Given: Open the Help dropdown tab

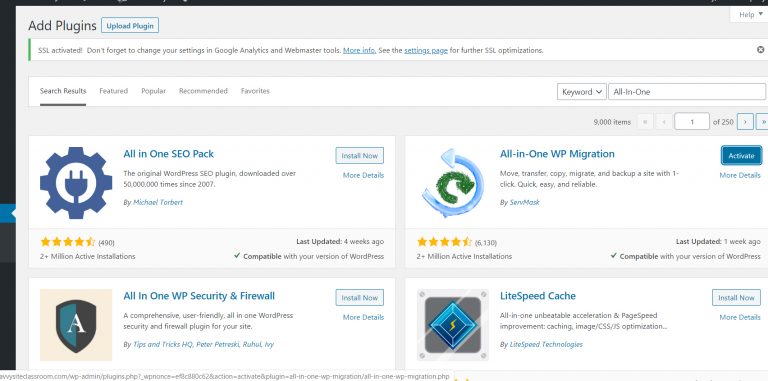Looking at the screenshot, I should point(750,15).
